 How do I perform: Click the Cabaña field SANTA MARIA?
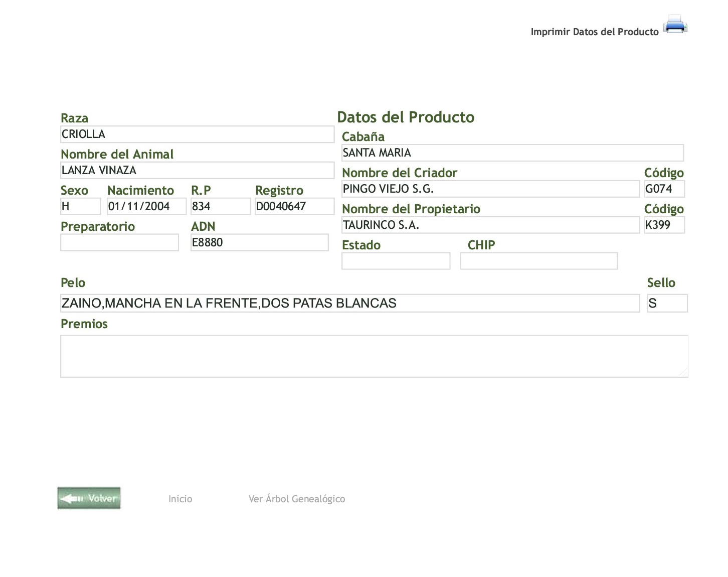tap(512, 153)
